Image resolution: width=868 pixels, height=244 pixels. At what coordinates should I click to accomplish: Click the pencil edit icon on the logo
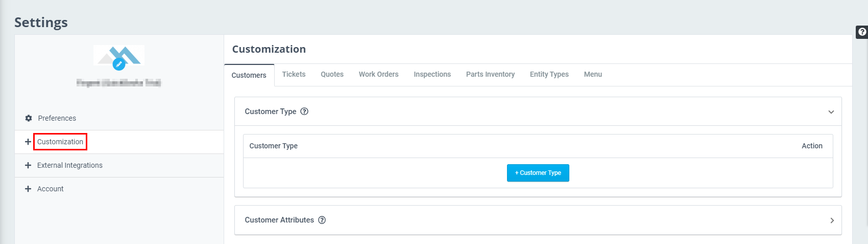pyautogui.click(x=119, y=64)
